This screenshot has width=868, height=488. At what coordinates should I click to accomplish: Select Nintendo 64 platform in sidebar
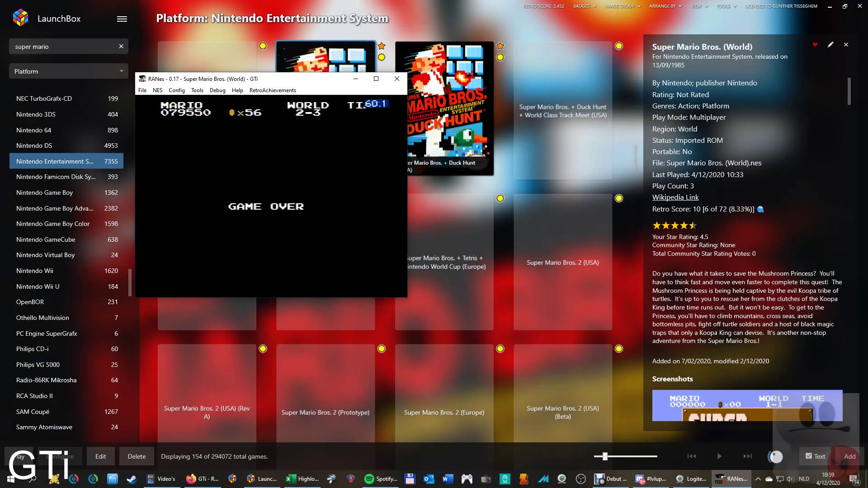tap(66, 130)
